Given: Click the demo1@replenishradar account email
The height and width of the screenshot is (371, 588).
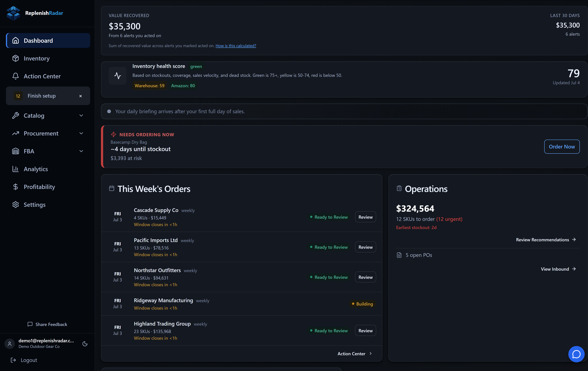Looking at the screenshot, I should coord(46,341).
